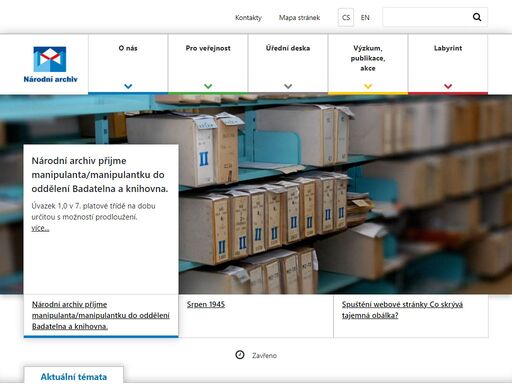The width and height of the screenshot is (512, 384).
Task: Expand the gray chevron under Úřední deska
Action: [288, 86]
